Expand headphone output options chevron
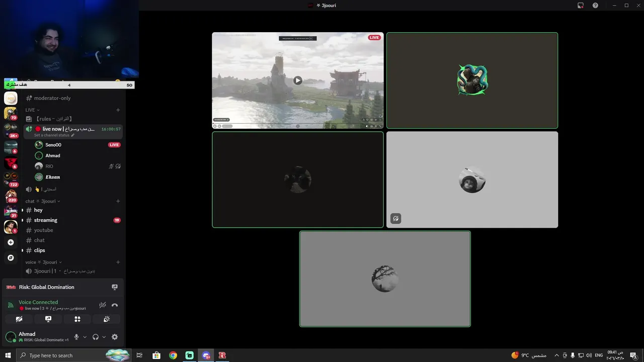 pyautogui.click(x=104, y=337)
